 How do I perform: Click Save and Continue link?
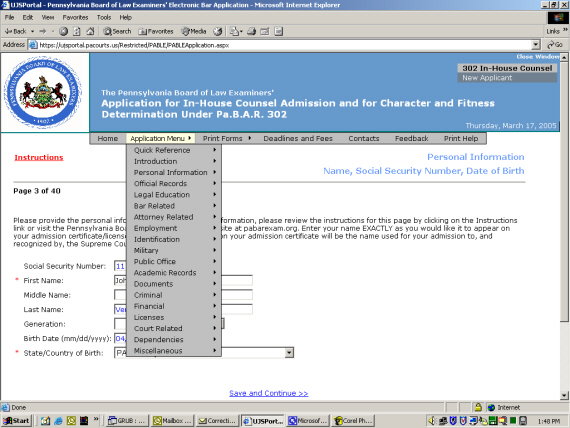[x=269, y=393]
